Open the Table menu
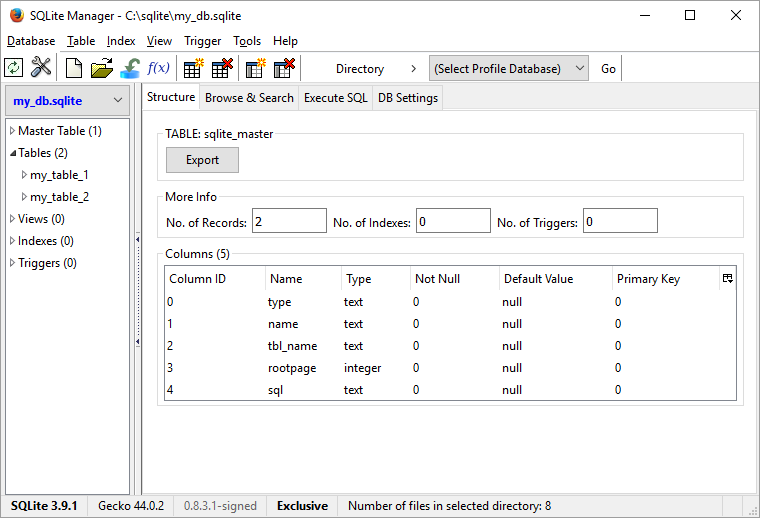This screenshot has height=518, width=760. (81, 41)
